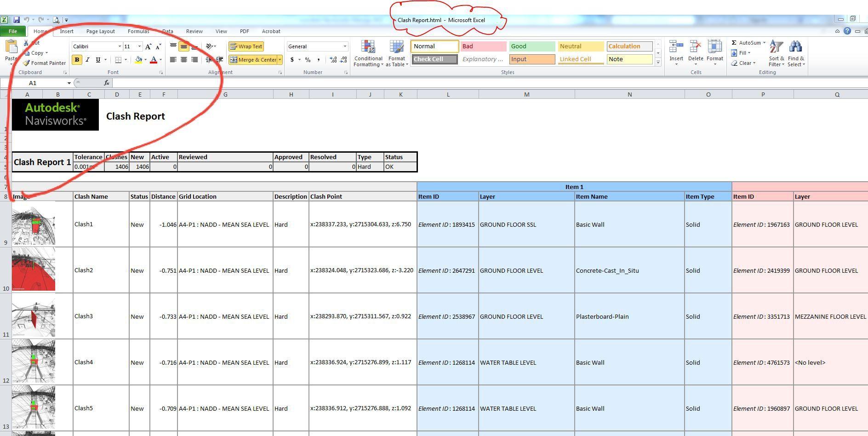Click the font color red A swatch
868x436 pixels.
pyautogui.click(x=154, y=60)
